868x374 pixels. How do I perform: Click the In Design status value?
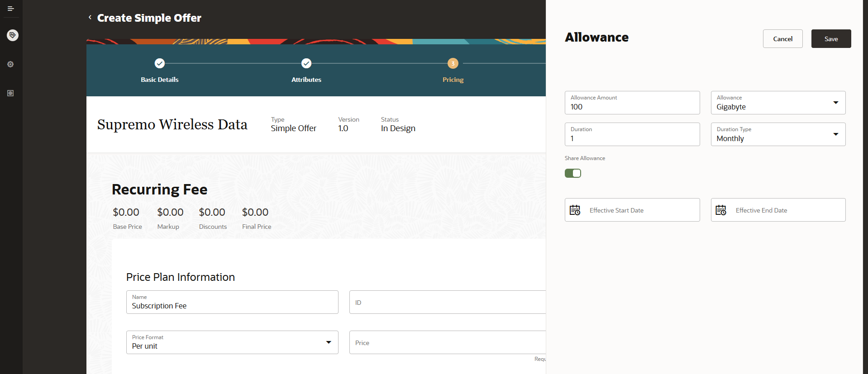point(398,128)
